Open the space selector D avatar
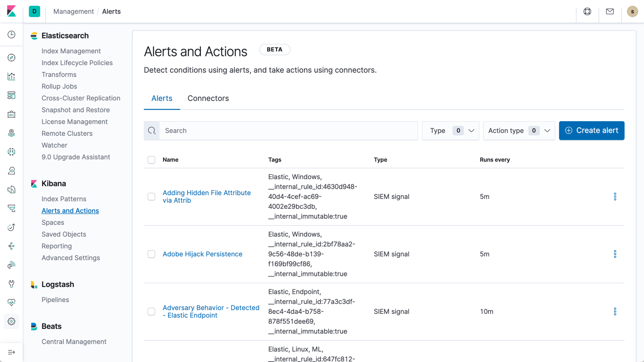Screen dimensions: 644x362 point(34,11)
